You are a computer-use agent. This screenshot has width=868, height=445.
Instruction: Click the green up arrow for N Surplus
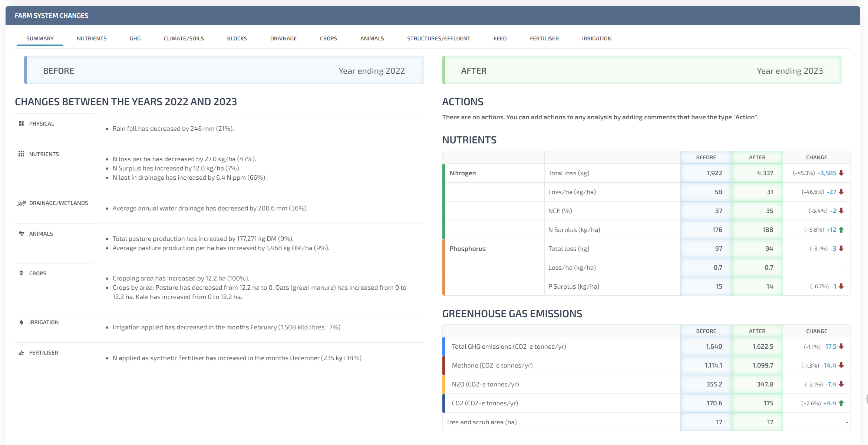(841, 230)
